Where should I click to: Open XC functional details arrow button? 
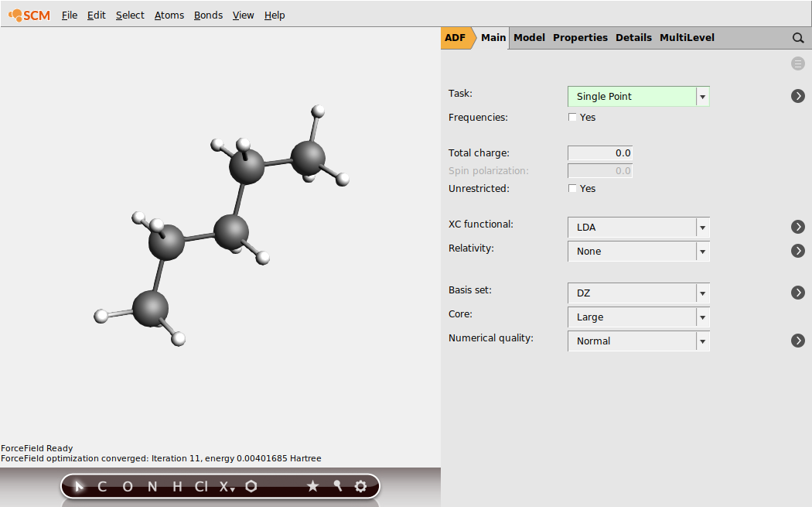pos(798,227)
